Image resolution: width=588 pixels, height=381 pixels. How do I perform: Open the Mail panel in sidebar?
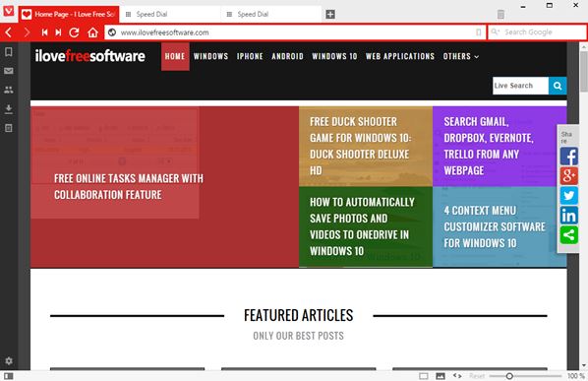coord(9,71)
